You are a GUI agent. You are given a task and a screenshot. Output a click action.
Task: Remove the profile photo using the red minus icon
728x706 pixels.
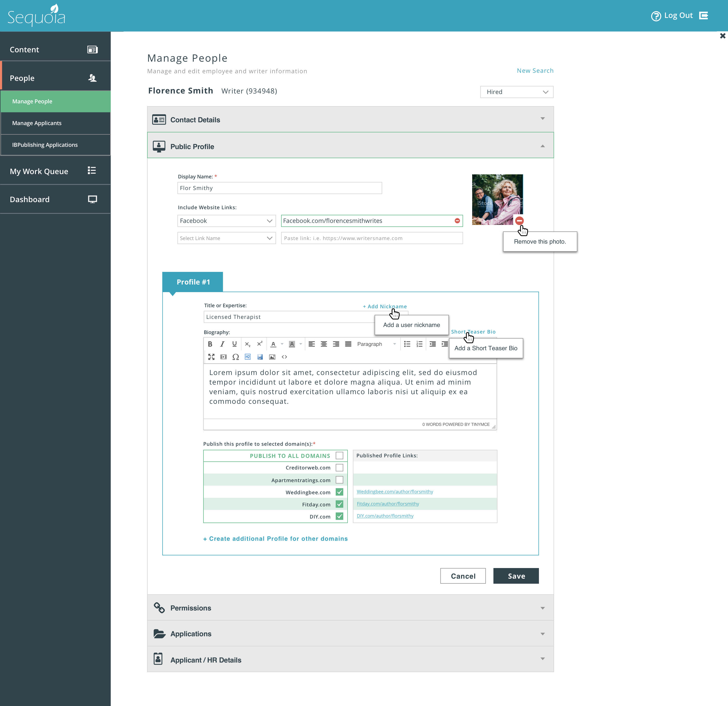pos(519,221)
